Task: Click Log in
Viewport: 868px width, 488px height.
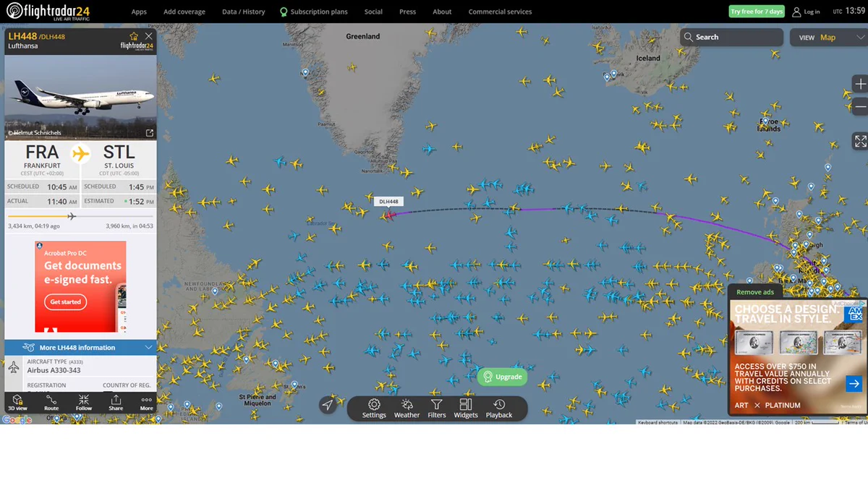Action: tap(807, 12)
